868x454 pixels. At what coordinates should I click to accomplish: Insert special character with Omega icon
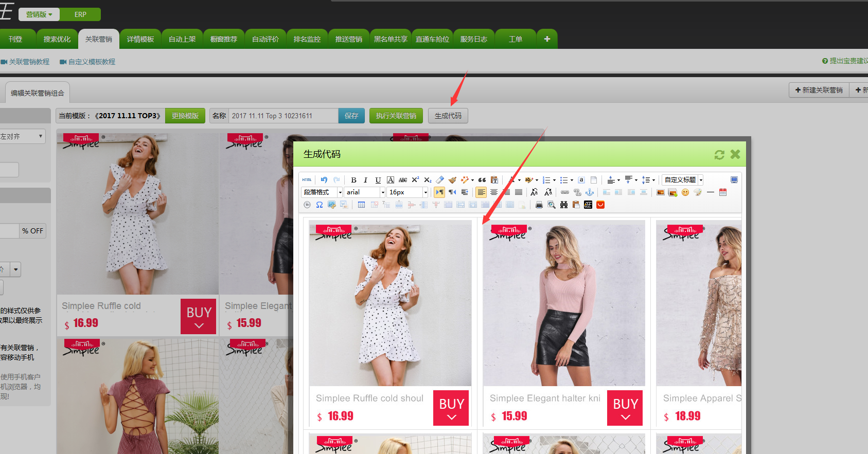(320, 205)
